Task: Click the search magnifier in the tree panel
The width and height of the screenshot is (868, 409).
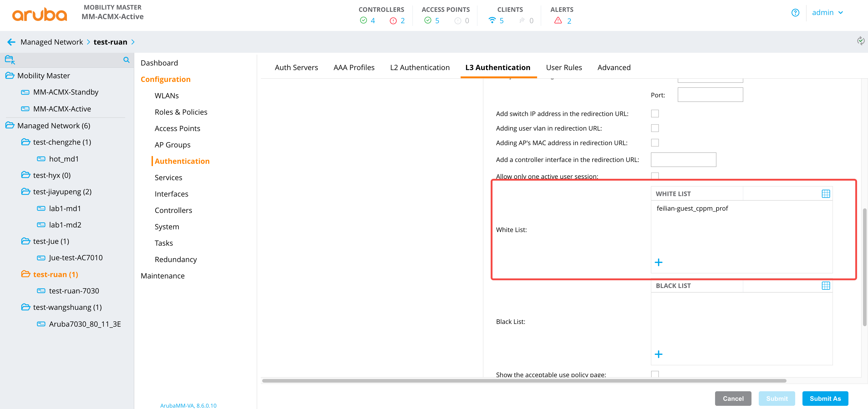Action: (126, 60)
